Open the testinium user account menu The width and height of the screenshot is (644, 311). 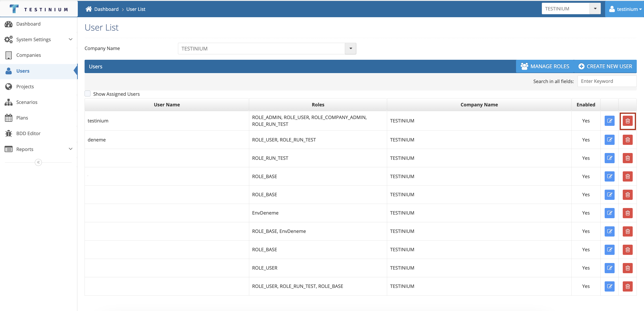625,9
